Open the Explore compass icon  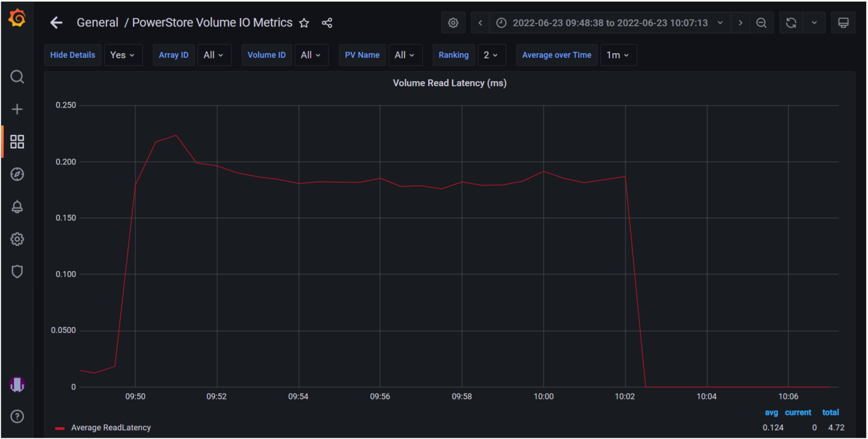(17, 174)
